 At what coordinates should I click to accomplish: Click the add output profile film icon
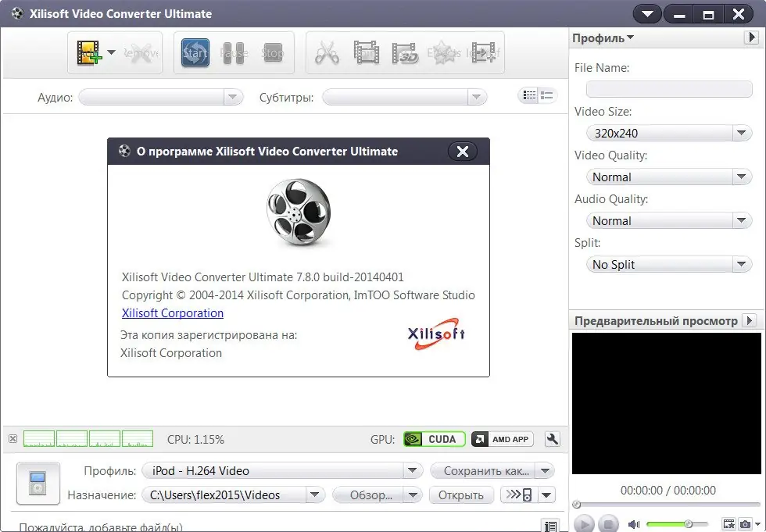coord(483,52)
